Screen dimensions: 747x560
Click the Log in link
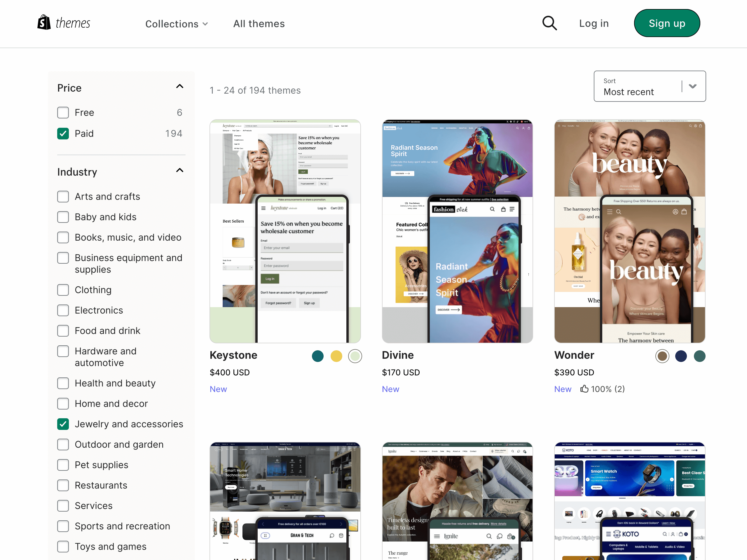[x=594, y=23]
